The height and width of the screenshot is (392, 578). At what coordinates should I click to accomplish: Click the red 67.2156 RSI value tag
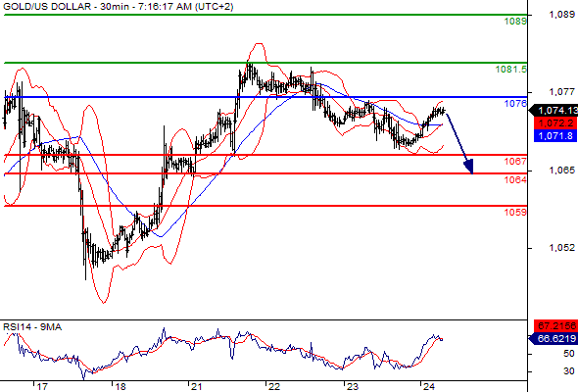tap(555, 326)
